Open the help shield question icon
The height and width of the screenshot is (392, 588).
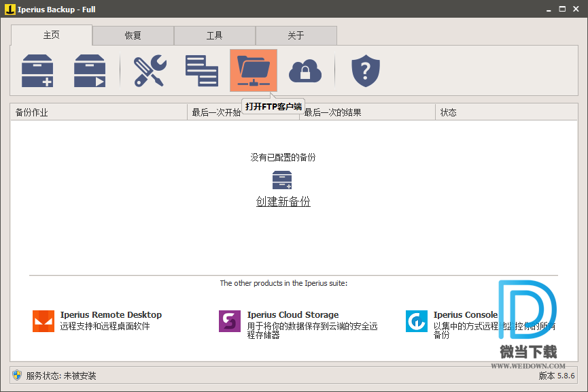[366, 71]
